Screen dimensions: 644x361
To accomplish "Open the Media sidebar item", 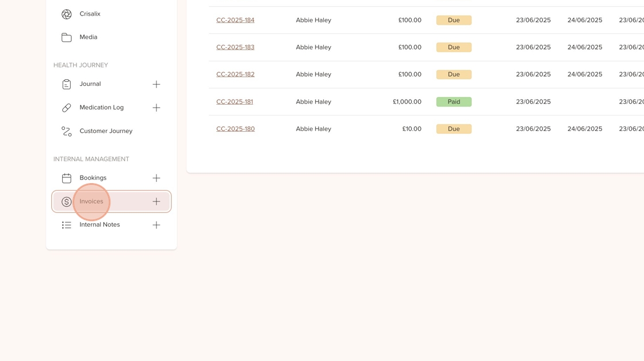I will (88, 37).
